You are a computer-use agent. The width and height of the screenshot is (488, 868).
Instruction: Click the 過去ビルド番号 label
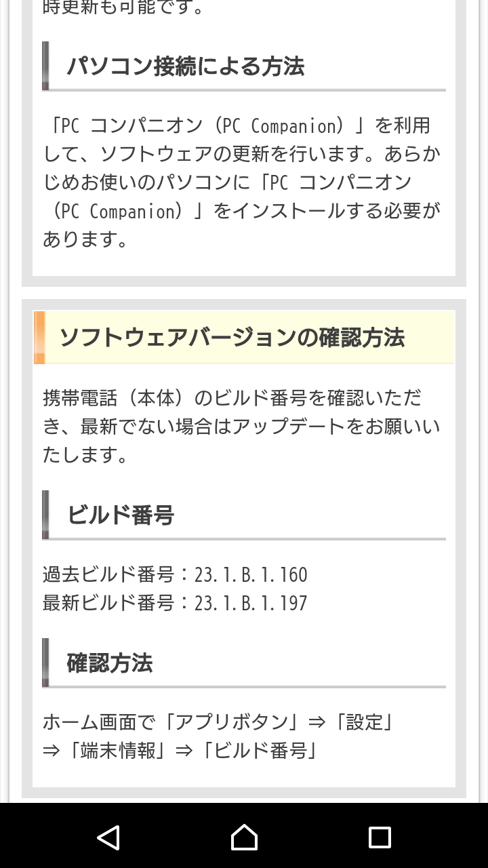coord(108,575)
